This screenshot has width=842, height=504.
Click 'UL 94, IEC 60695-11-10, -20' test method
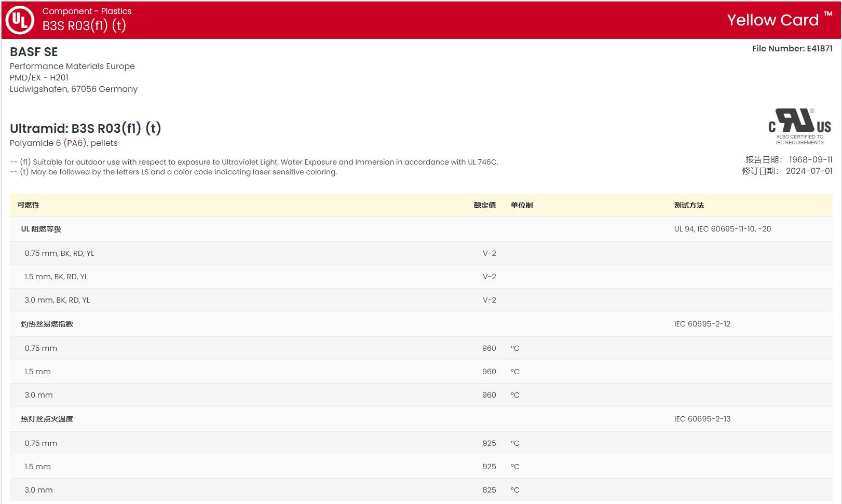(723, 229)
